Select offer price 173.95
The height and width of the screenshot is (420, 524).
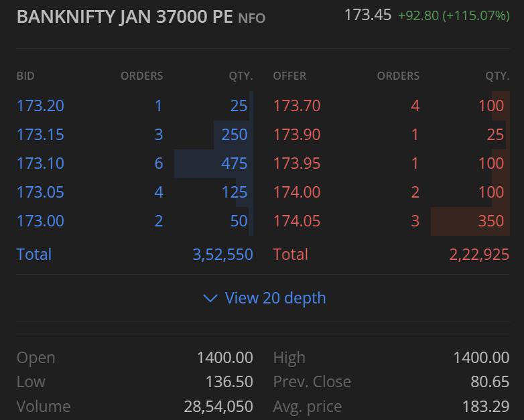(x=297, y=163)
